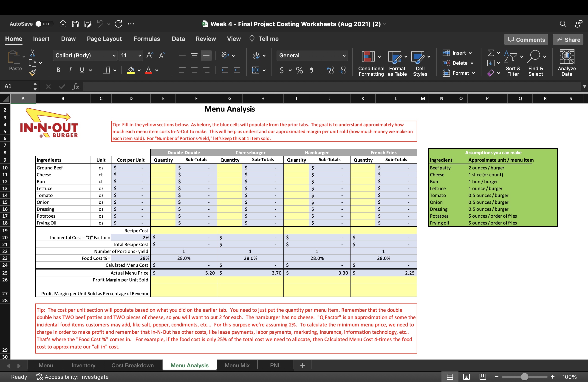588x382 pixels.
Task: Expand the formula bar chevron
Action: [584, 86]
